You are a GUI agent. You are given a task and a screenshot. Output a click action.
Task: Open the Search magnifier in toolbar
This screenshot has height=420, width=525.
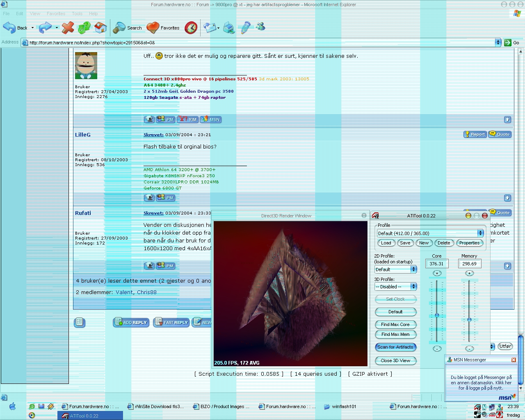[119, 27]
